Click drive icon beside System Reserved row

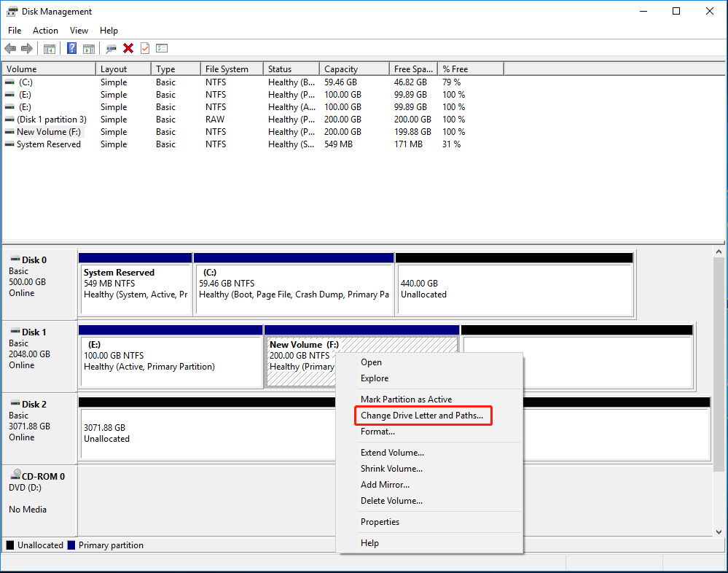(x=9, y=144)
